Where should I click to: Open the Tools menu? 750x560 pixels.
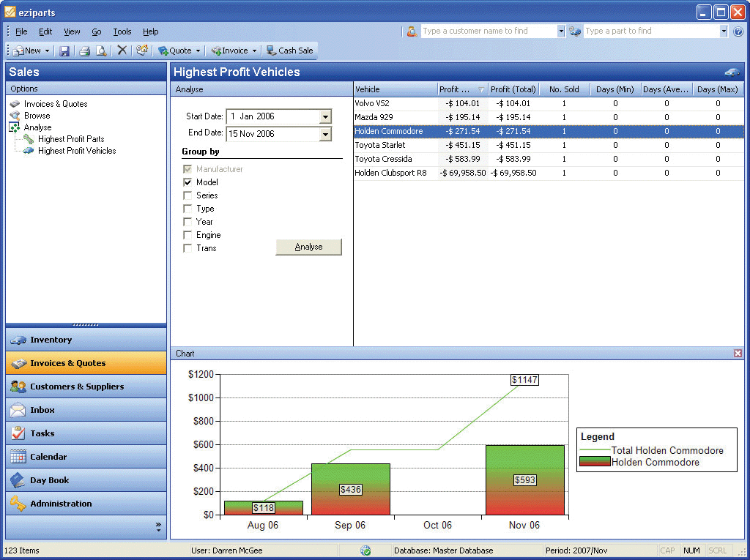122,31
